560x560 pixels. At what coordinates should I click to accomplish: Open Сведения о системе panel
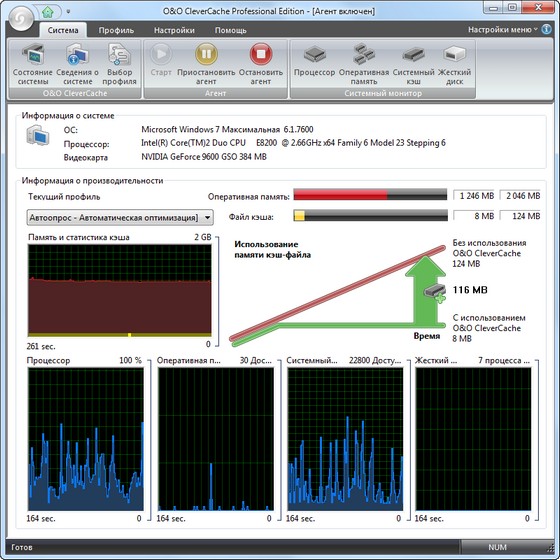pos(78,65)
